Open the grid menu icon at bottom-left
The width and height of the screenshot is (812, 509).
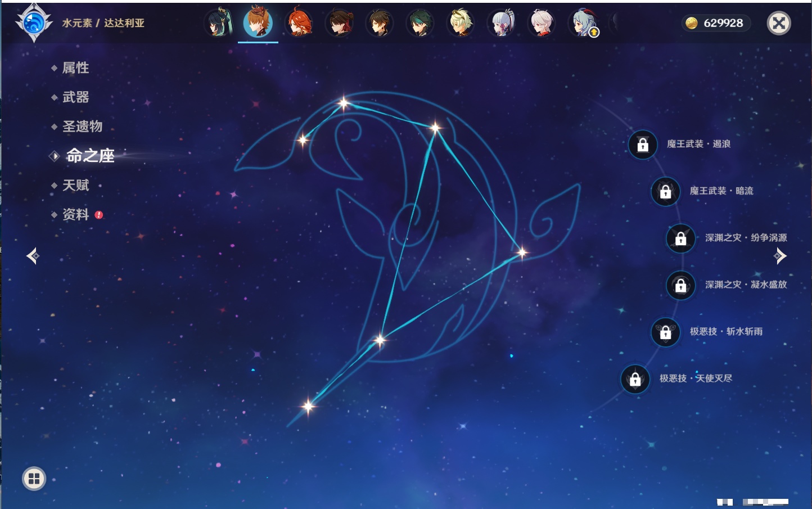[x=34, y=479]
